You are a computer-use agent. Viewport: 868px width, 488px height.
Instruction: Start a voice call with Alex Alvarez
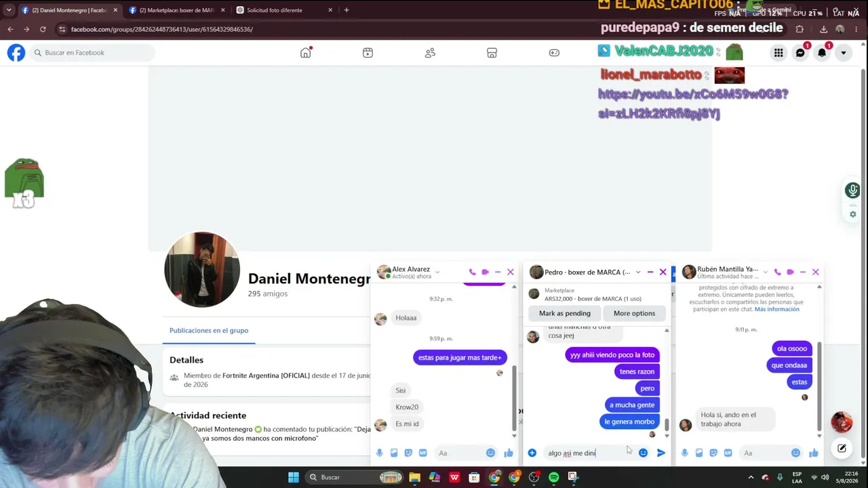click(472, 272)
